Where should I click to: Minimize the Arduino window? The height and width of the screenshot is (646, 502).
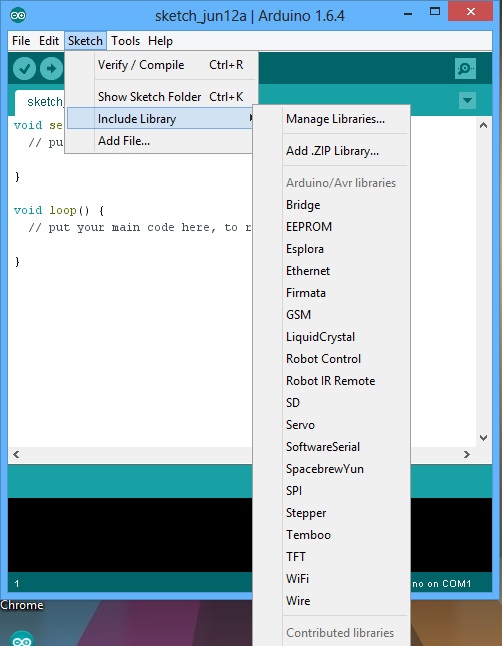coord(408,14)
